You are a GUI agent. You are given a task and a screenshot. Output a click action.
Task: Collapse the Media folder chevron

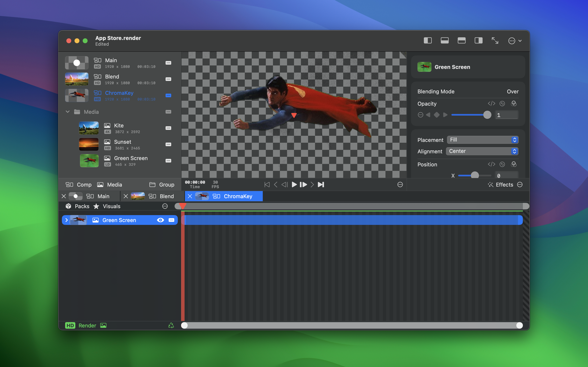68,112
